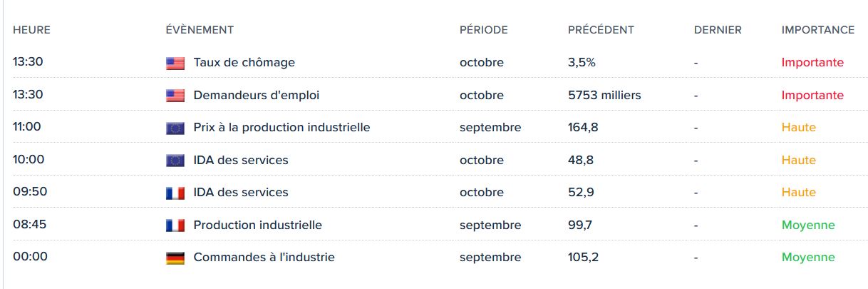This screenshot has width=868, height=289.
Task: Sort by the HEURE column header
Action: point(31,30)
